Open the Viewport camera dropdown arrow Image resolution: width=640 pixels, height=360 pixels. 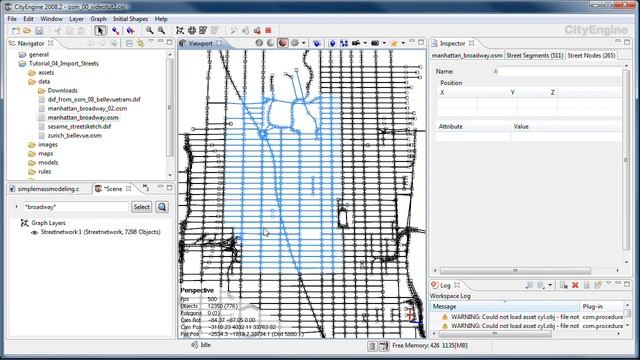(365, 43)
